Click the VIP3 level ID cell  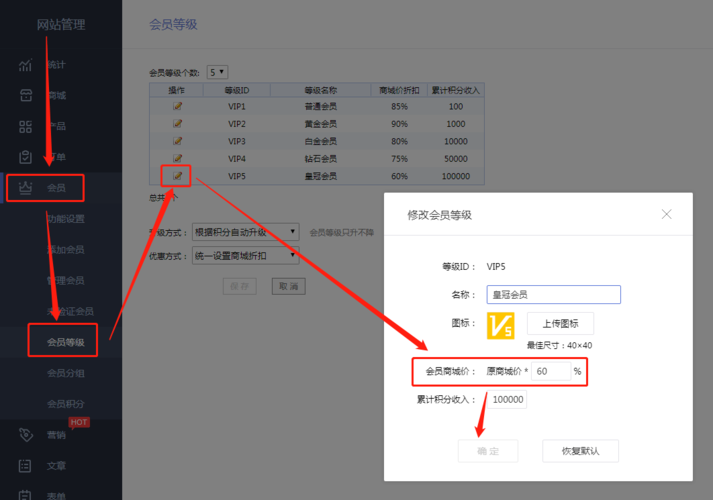coord(236,141)
